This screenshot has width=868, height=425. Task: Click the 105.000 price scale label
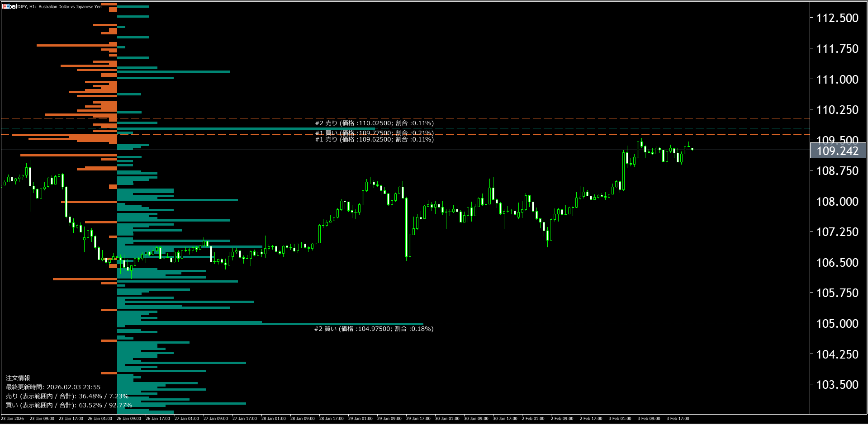[837, 324]
